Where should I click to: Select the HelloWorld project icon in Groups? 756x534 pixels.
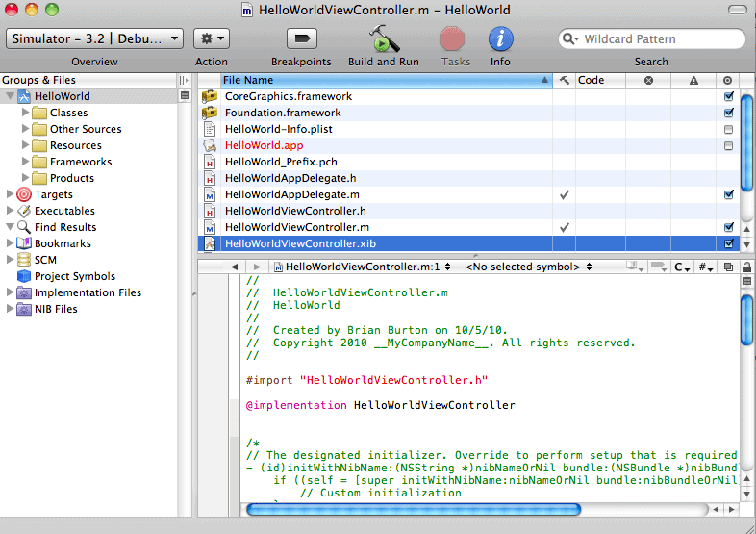24,96
